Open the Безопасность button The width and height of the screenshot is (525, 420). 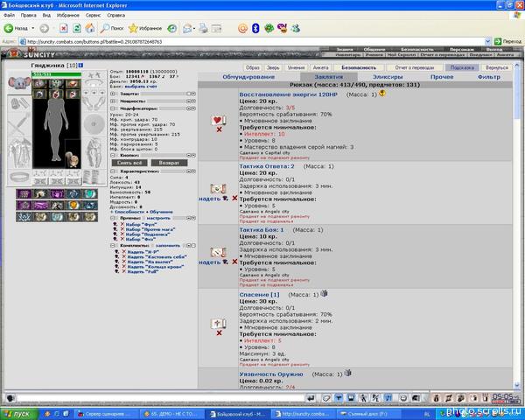359,67
